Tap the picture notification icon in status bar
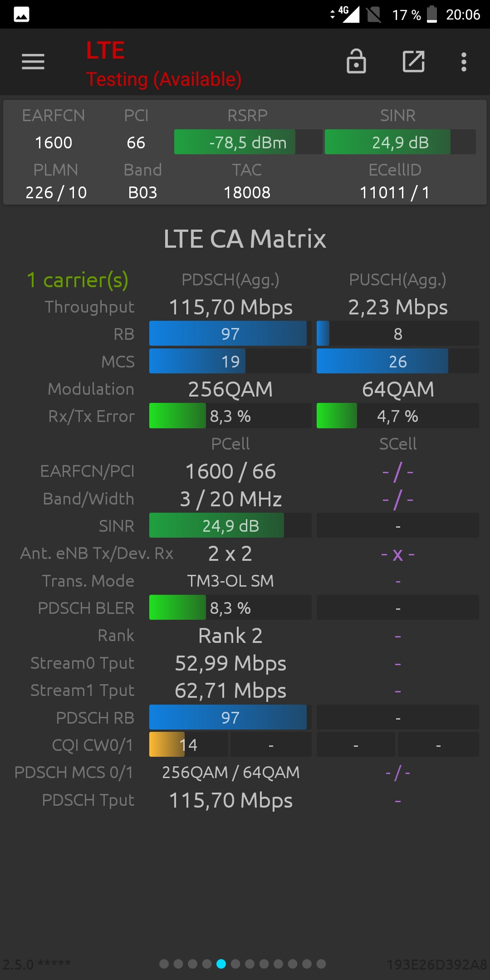Screen dimensions: 490x980 click(x=21, y=15)
